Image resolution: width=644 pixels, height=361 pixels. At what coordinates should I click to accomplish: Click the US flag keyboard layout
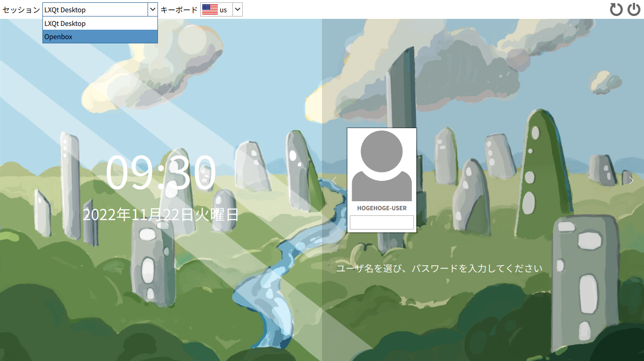click(x=210, y=9)
